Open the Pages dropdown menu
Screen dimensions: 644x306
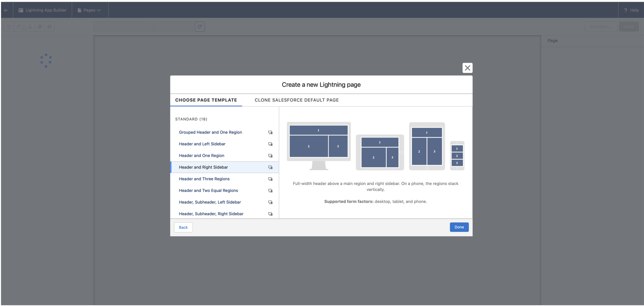tap(89, 10)
